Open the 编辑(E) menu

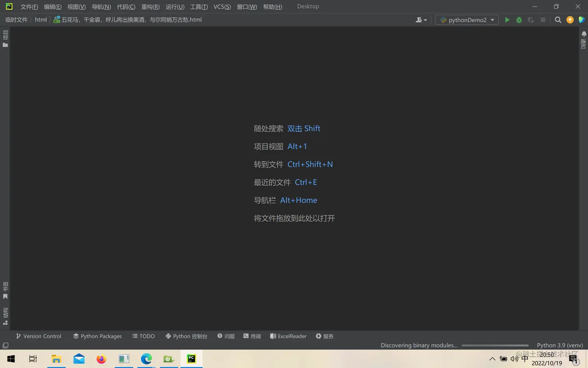pos(52,7)
